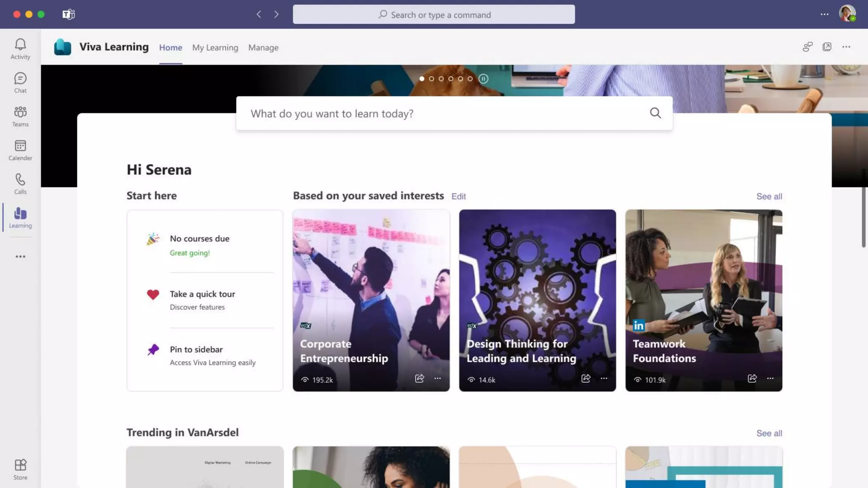Select the last carousel dot indicator
868x488 pixels.
tap(470, 79)
